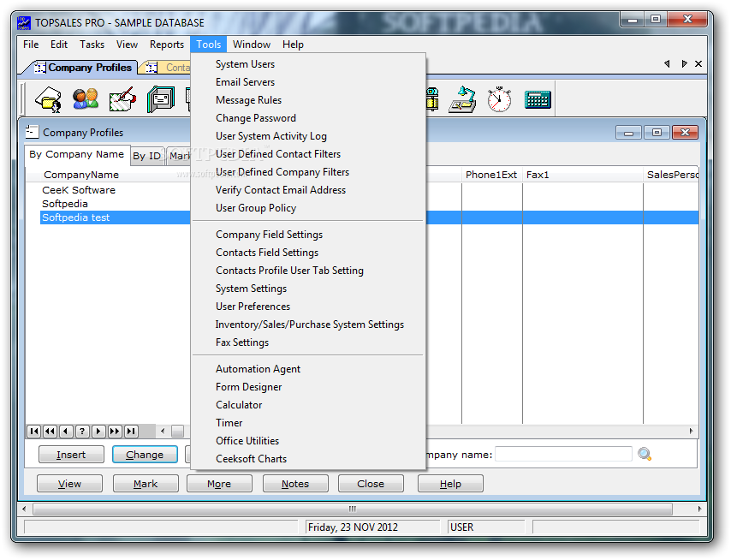Image resolution: width=731 pixels, height=560 pixels.
Task: Launch Automation Agent from menu
Action: (x=308, y=369)
